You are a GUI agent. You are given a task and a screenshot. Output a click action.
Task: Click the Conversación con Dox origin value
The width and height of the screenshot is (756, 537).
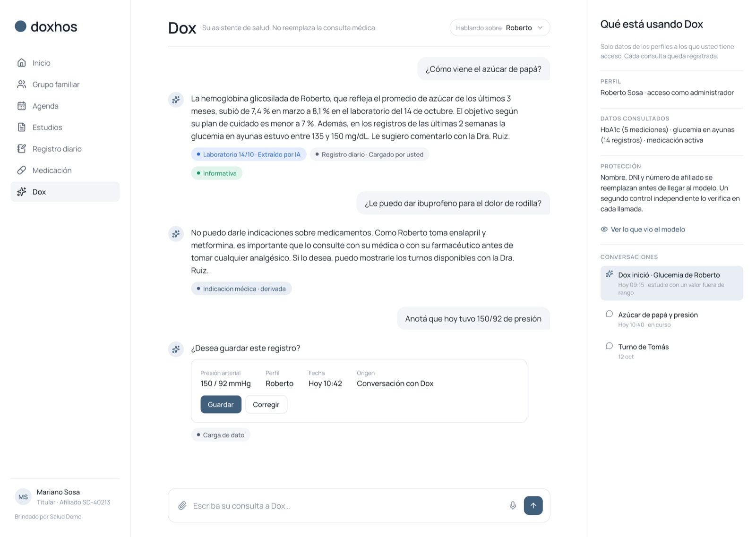pyautogui.click(x=395, y=384)
